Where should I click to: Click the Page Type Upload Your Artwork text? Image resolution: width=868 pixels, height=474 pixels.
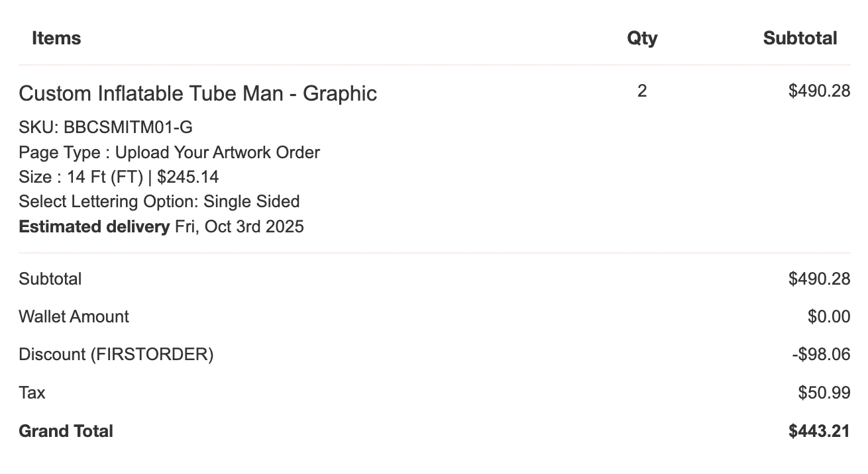[x=169, y=152]
